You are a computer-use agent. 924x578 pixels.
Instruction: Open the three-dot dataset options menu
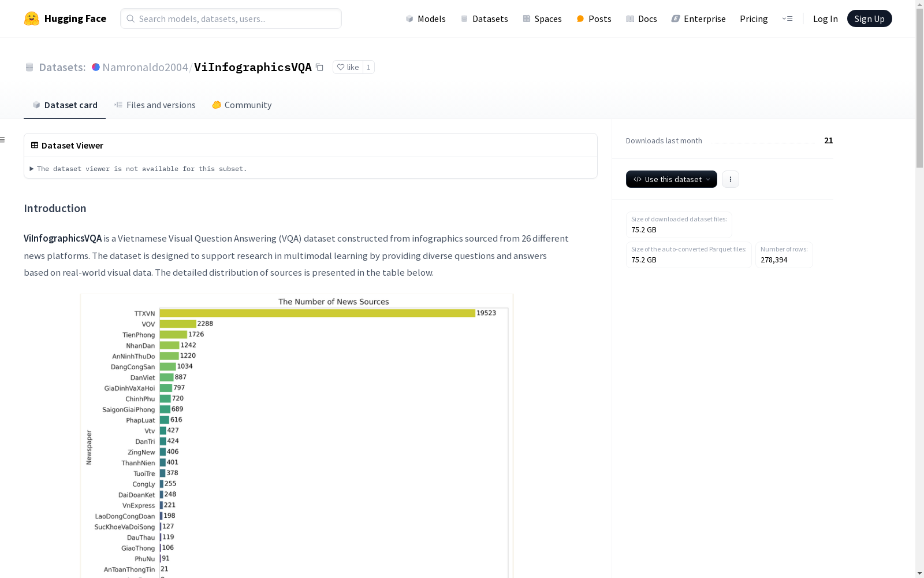731,179
